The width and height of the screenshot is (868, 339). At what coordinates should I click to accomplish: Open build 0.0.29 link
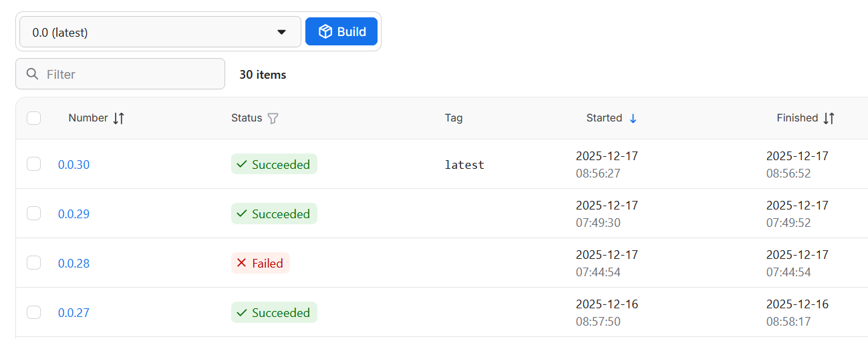[x=74, y=214]
